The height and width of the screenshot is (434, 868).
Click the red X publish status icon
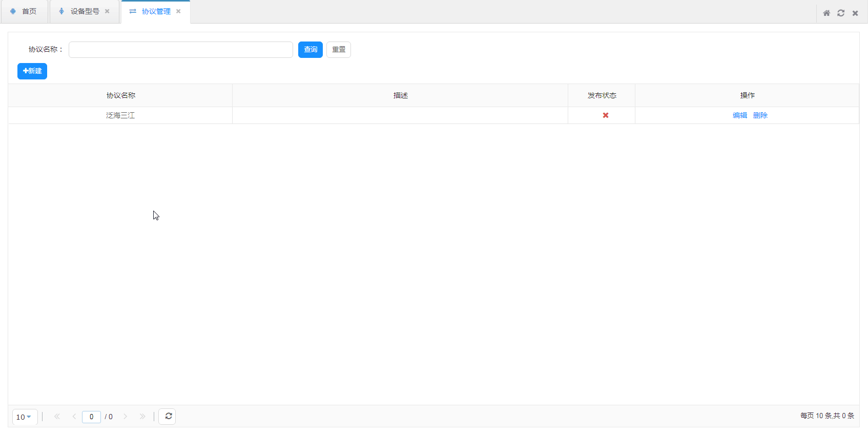606,115
